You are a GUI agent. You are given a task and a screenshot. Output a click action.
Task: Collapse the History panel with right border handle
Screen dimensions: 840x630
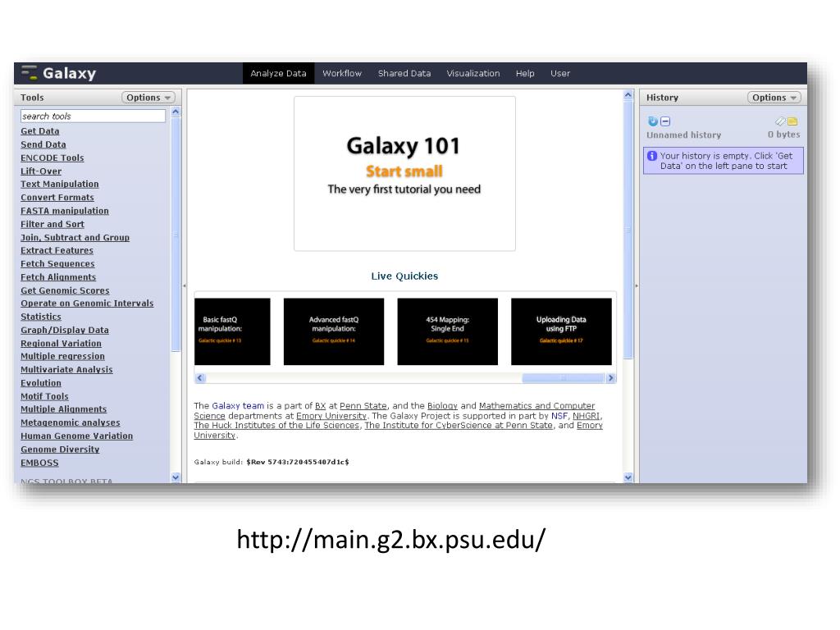pyautogui.click(x=637, y=285)
